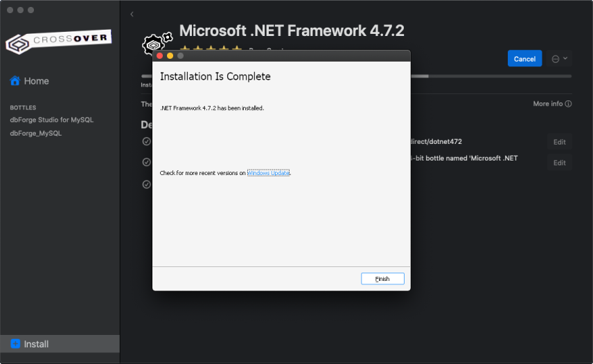This screenshot has width=593, height=364.
Task: Minimize the installer dialog with yellow button
Action: click(170, 55)
